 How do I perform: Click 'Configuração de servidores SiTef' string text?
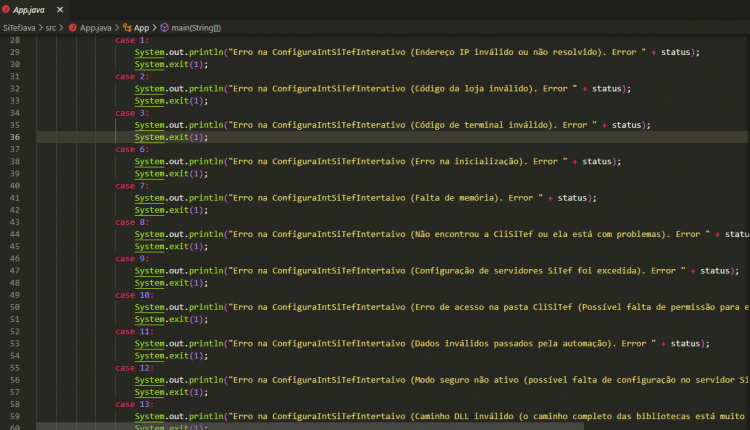[493, 271]
